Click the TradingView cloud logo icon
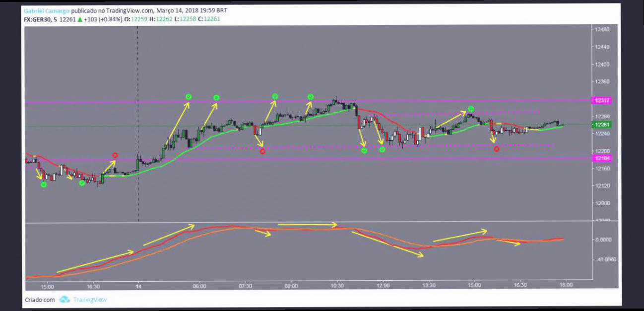This screenshot has height=311, width=644. tap(64, 300)
